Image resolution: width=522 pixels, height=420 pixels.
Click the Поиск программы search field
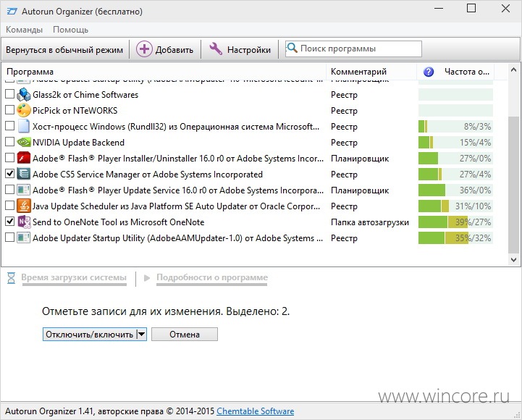353,49
